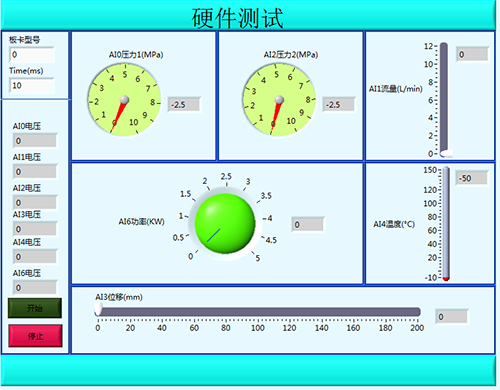This screenshot has height=390, width=500.
Task: Click the 100 mark on AI3位移 slider
Action: point(258,328)
